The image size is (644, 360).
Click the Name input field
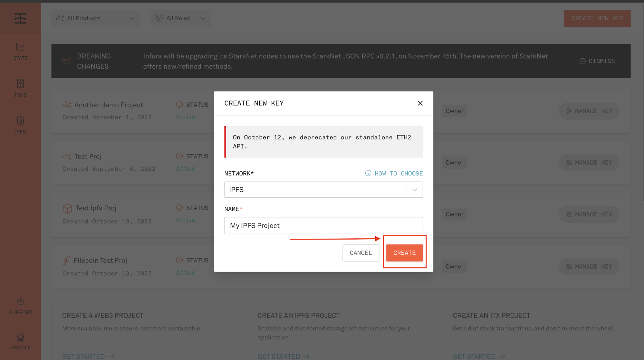pos(323,225)
